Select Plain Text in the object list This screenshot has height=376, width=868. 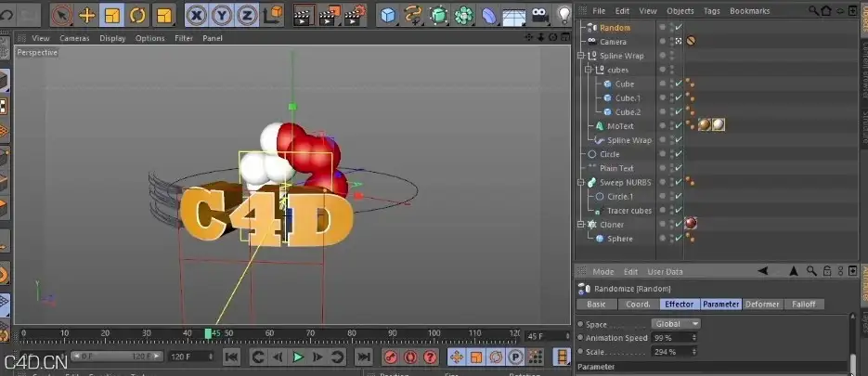[616, 168]
